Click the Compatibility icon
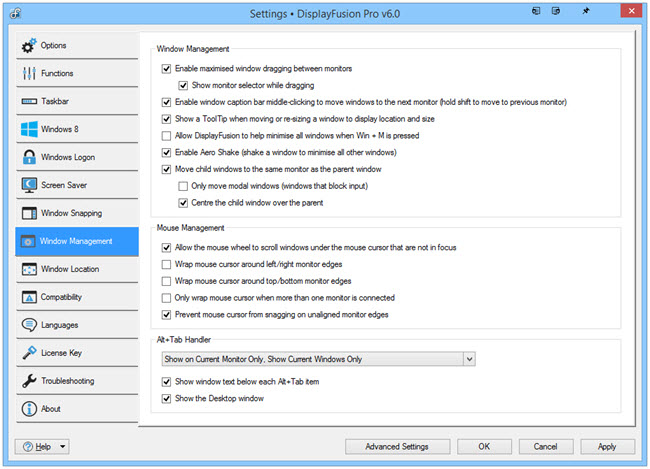Viewport: 650px width, 469px height. pos(29,297)
